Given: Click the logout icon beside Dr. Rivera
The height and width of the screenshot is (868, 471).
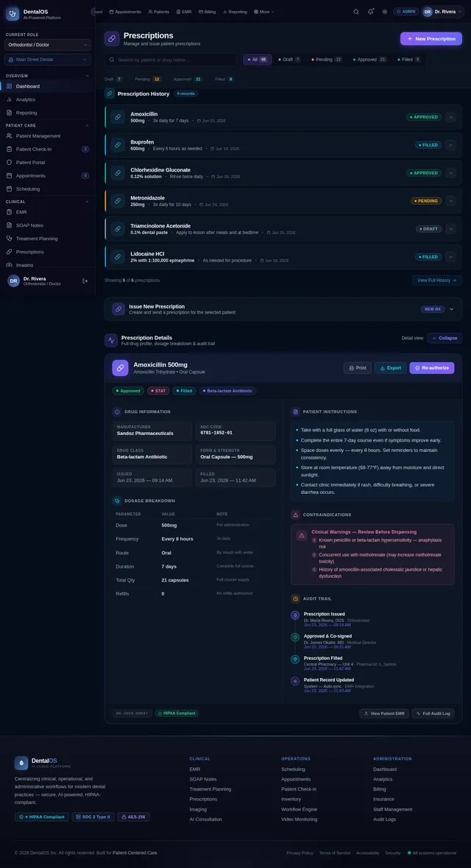Looking at the screenshot, I should coord(85,280).
